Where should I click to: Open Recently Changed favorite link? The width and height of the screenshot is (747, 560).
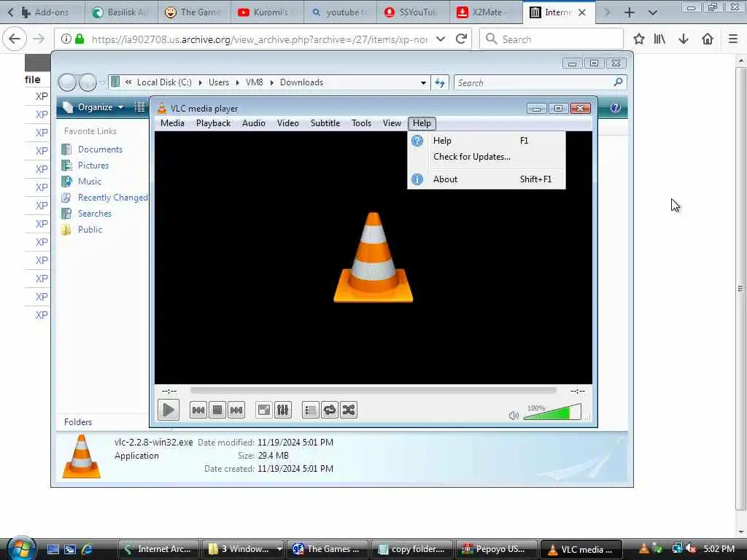click(113, 198)
